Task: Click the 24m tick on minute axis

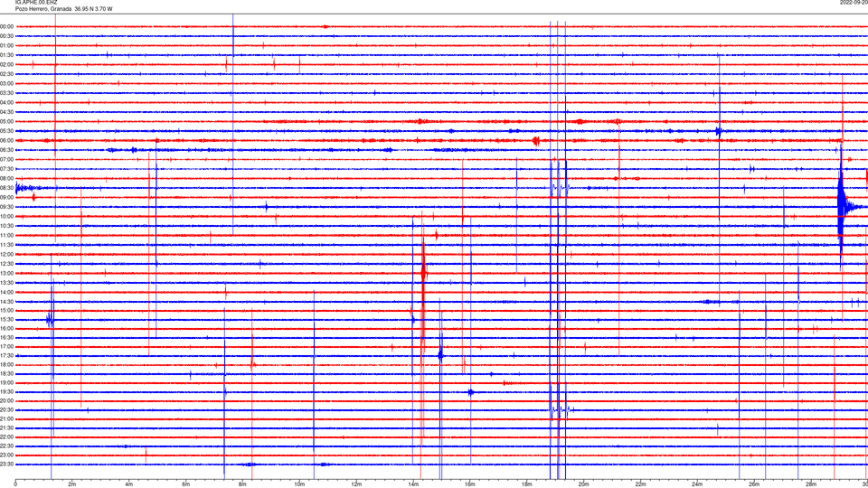Action: point(697,484)
